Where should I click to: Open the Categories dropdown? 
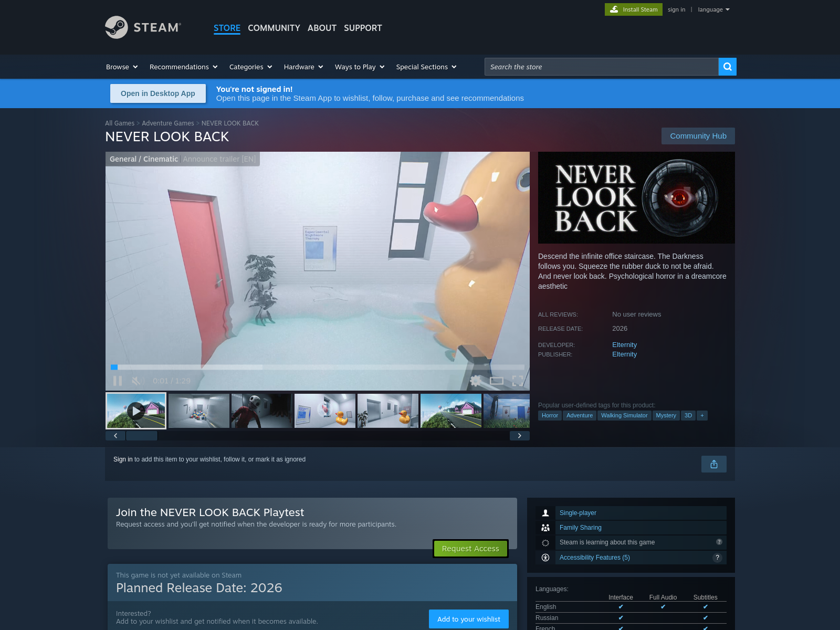(x=250, y=67)
